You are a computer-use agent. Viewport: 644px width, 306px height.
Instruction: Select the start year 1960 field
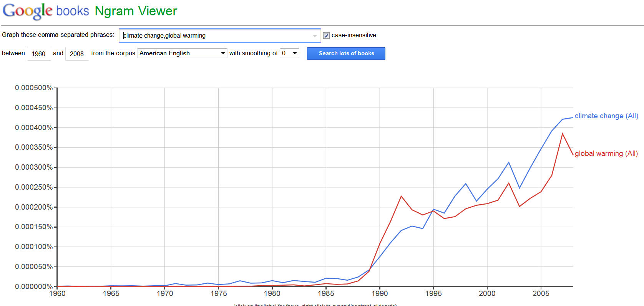[39, 54]
